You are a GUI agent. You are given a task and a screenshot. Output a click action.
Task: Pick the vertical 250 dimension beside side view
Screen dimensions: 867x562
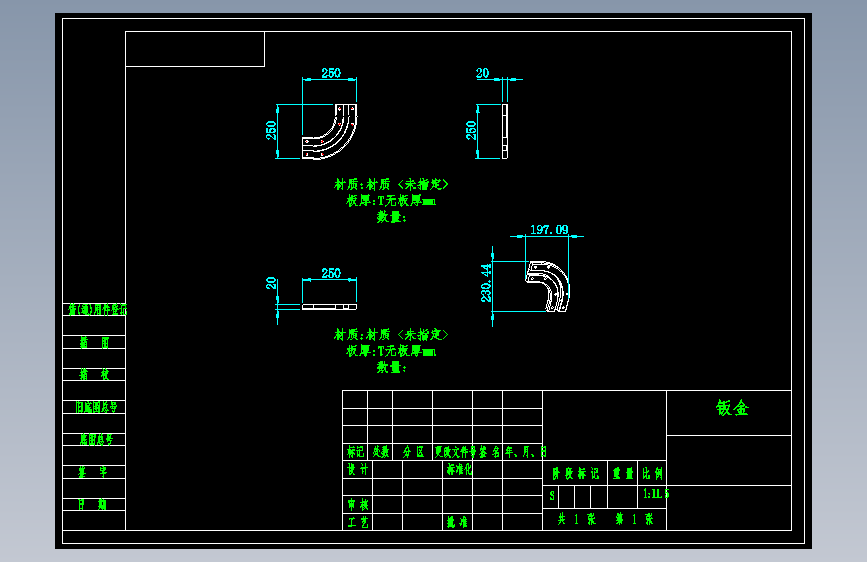click(x=471, y=131)
